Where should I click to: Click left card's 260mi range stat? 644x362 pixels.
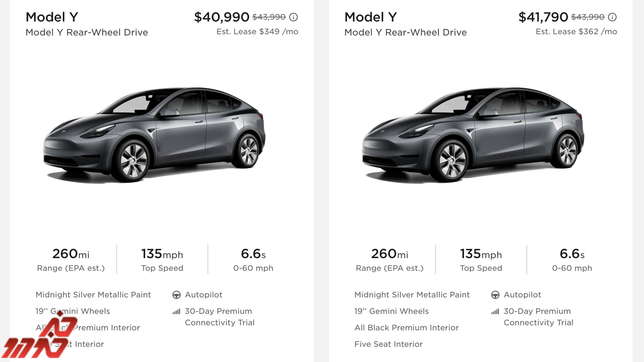coord(71,260)
